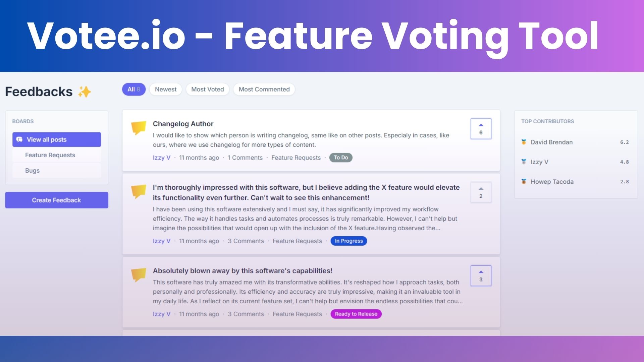Click the vote count number 6 on first post

click(481, 132)
